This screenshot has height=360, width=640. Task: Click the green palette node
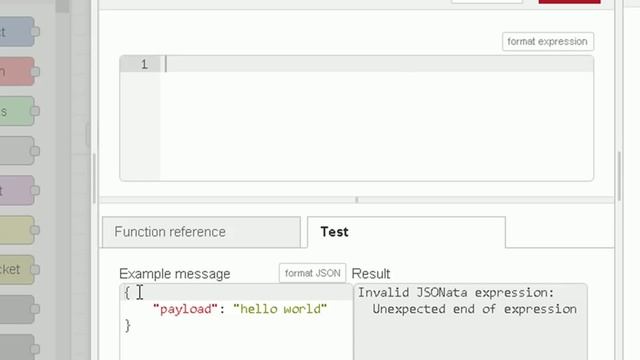(x=18, y=111)
